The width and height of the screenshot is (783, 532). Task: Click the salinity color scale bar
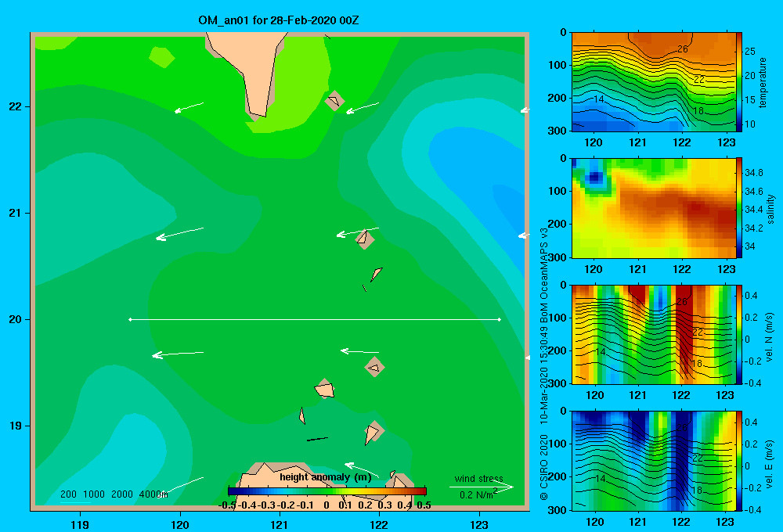[x=739, y=208]
